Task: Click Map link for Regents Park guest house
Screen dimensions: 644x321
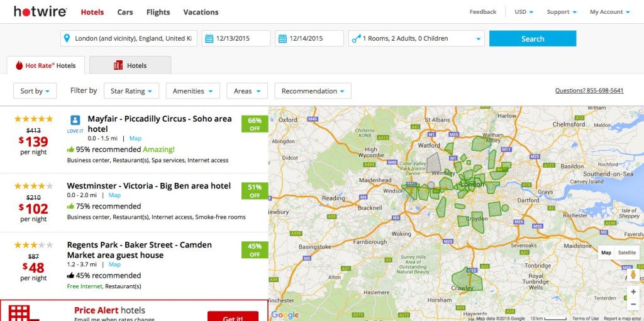Action: (114, 264)
